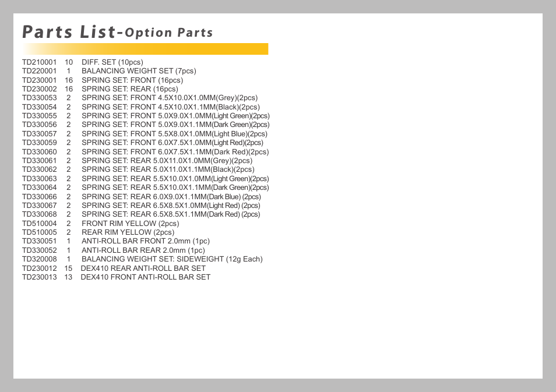
Task: Click rear spring 5.5X10.0X1.1MM(Dark Green) entry
Action: pos(175,188)
